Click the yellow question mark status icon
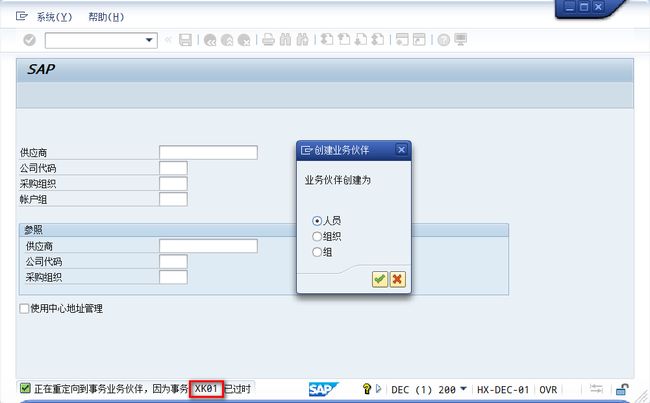The image size is (650, 403). (366, 389)
